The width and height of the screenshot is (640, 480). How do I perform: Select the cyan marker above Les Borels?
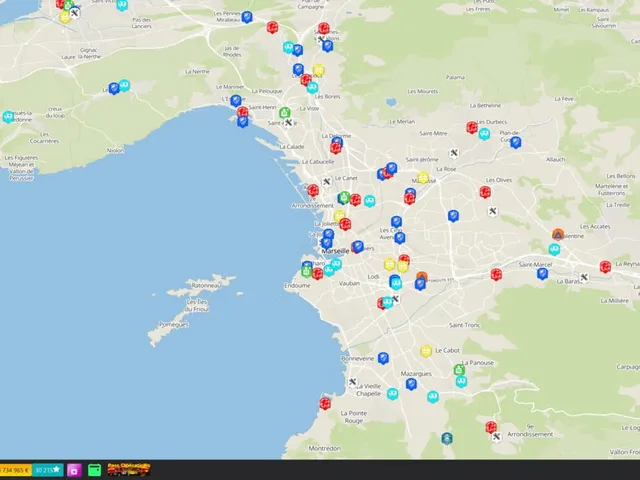click(x=312, y=87)
